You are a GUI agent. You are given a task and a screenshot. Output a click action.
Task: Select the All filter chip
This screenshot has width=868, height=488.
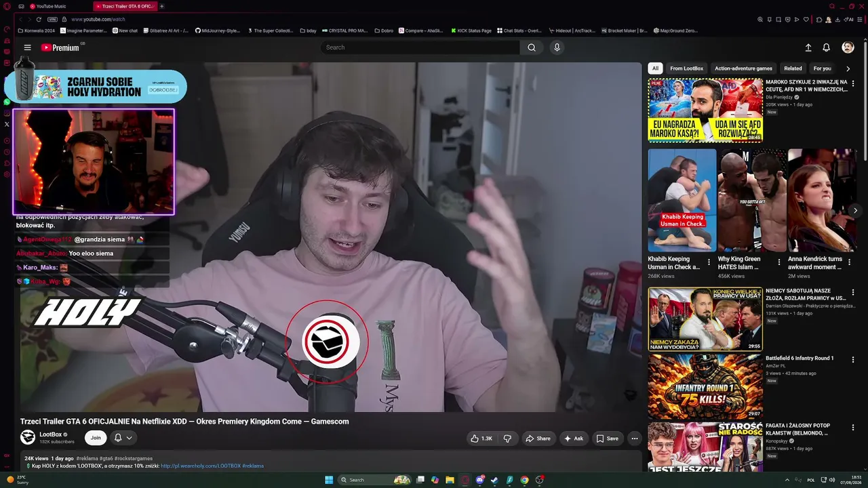click(x=655, y=68)
